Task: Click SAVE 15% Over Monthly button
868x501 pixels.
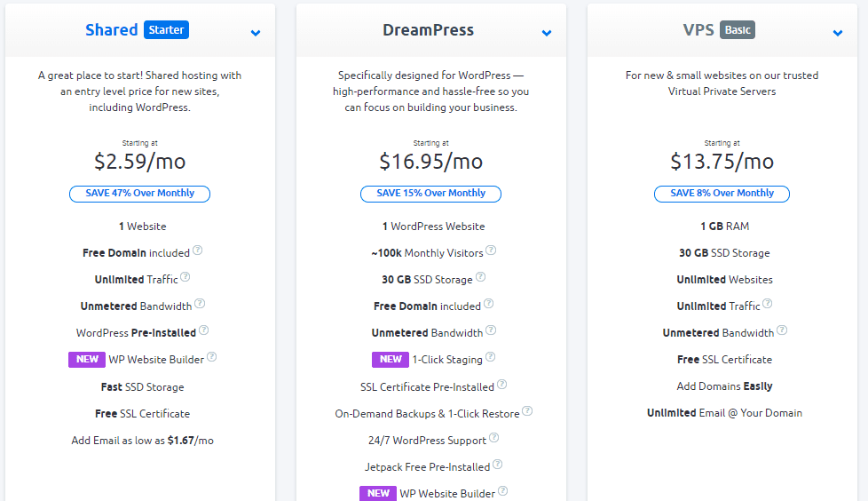Action: [430, 194]
